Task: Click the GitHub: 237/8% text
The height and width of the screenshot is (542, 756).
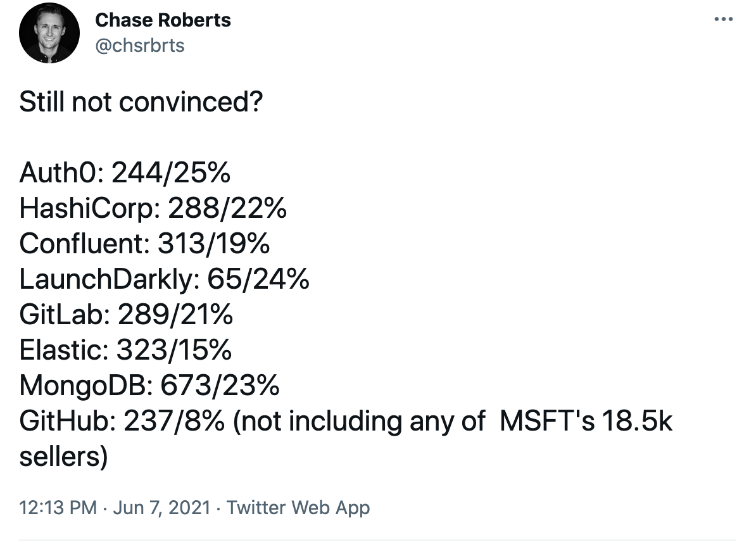Action: [122, 421]
